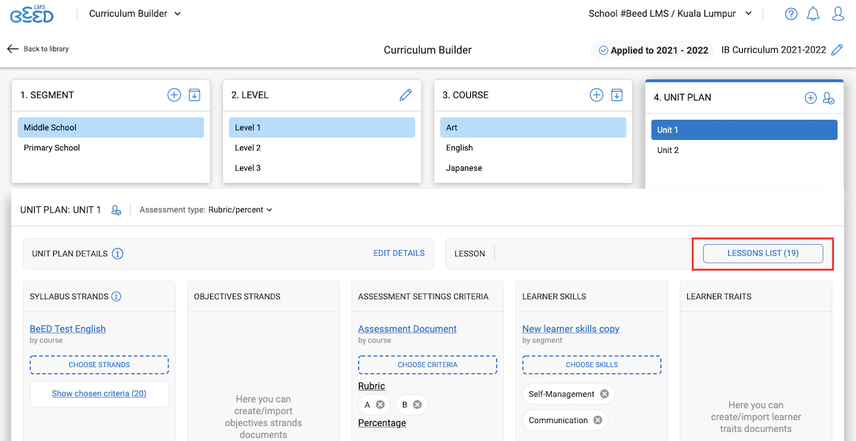Click the BEED LMS logo
856x441 pixels.
pyautogui.click(x=32, y=14)
